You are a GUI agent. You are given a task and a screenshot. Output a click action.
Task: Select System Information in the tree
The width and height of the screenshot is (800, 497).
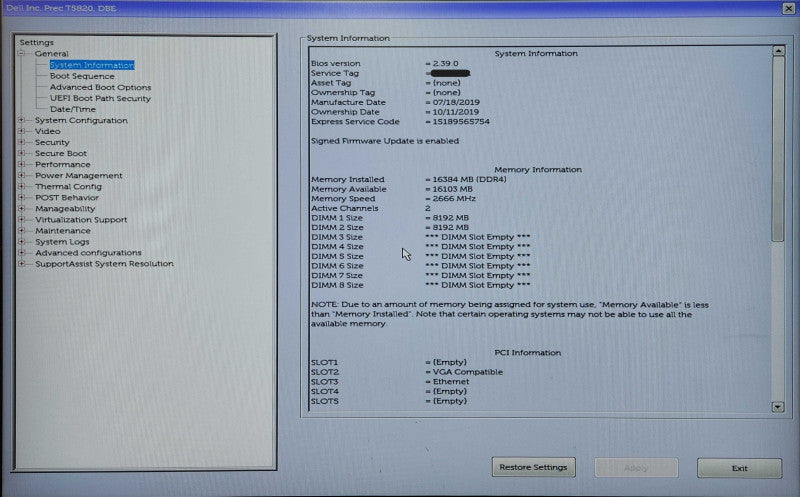[92, 65]
